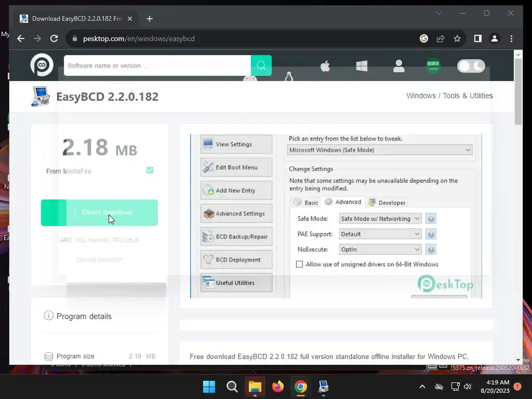Open the Windows software category icon
Viewport: 532px width, 399px height.
pos(362,66)
